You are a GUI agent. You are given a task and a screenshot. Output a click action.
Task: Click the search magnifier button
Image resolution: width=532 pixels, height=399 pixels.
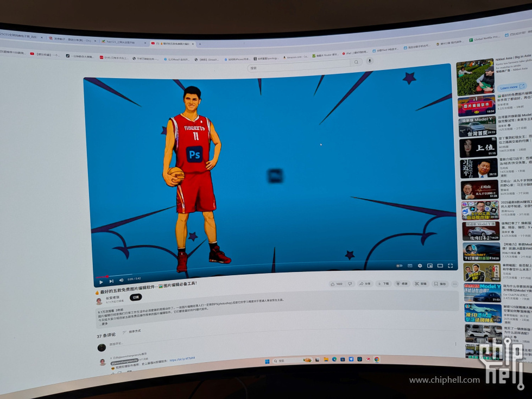point(356,62)
